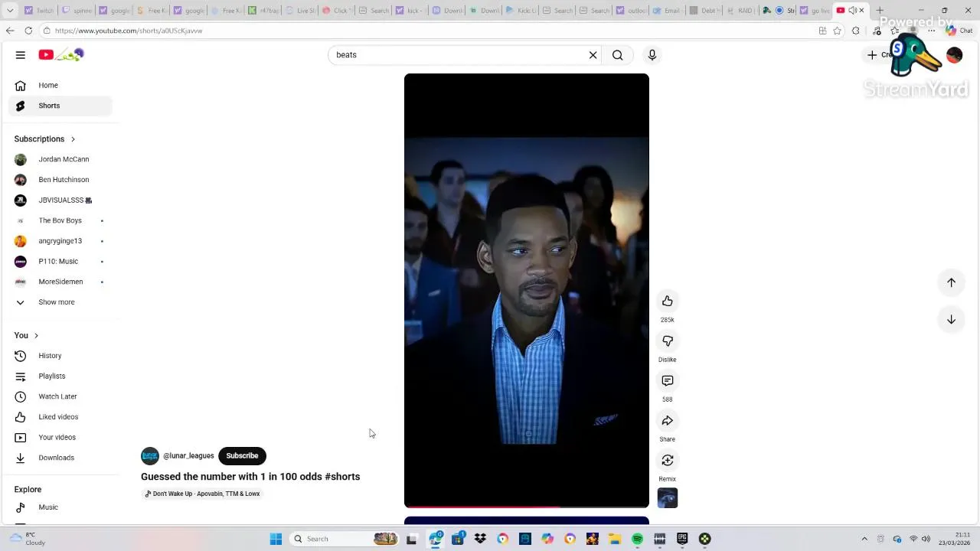Subscribe to @lunar_leagues

click(242, 456)
